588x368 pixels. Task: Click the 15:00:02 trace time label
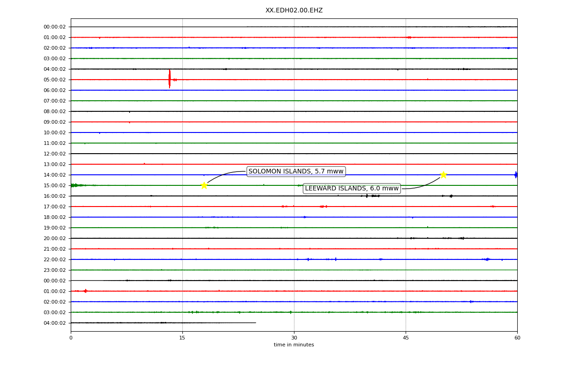pyautogui.click(x=55, y=185)
